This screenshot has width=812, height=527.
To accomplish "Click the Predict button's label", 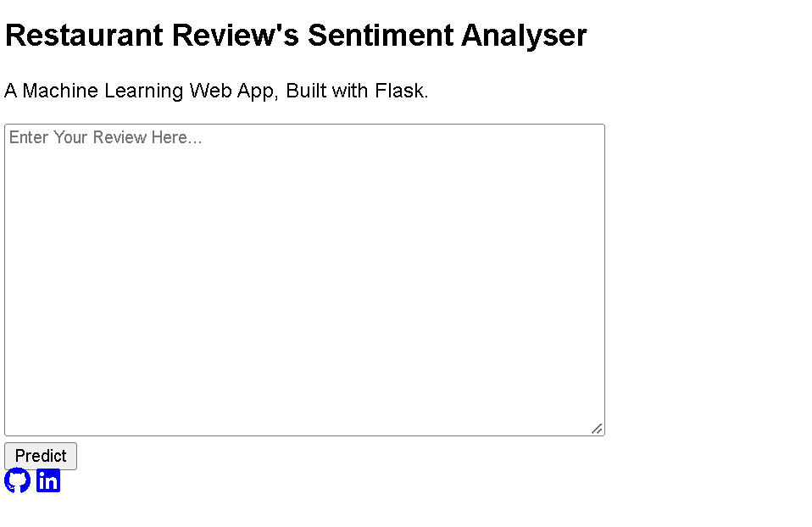I will point(41,456).
